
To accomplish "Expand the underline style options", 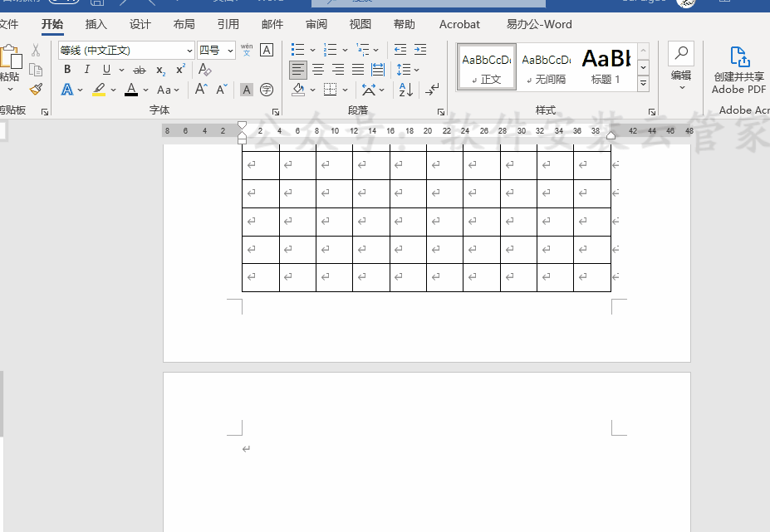I will (x=122, y=71).
